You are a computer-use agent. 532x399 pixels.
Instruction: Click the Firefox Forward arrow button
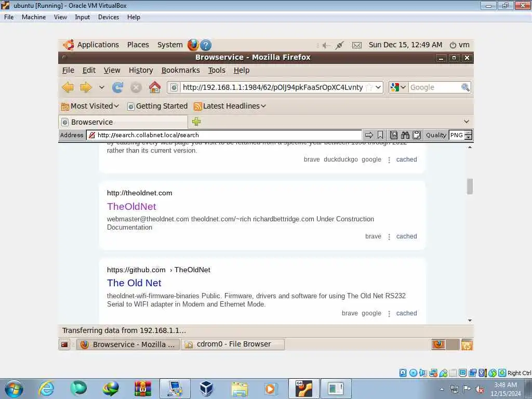(x=86, y=87)
